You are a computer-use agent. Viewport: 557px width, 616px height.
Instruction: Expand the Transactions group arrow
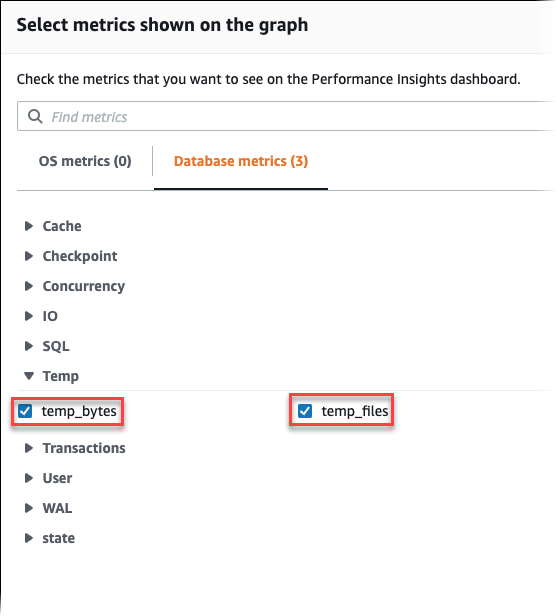point(29,448)
